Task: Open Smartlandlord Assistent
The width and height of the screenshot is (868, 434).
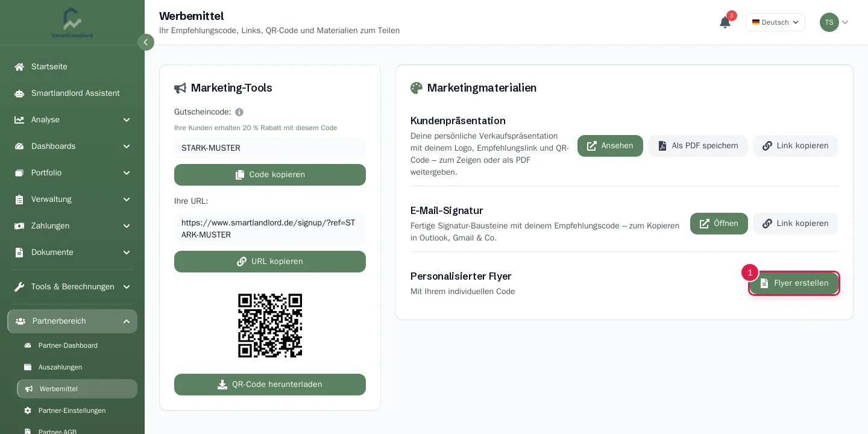Action: tap(72, 93)
